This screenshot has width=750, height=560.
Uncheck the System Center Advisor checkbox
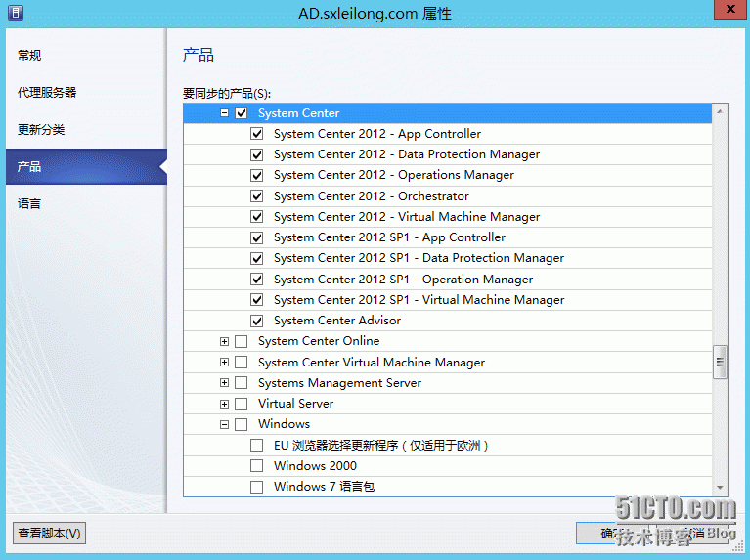(257, 321)
